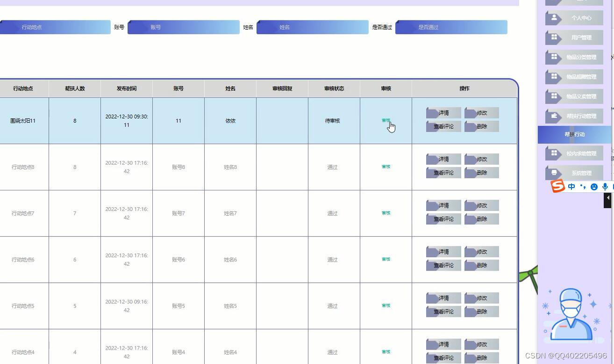This screenshot has height=364, width=614.
Task: Select the 物品义卖管理 sidebar icon
Action: coord(555,96)
